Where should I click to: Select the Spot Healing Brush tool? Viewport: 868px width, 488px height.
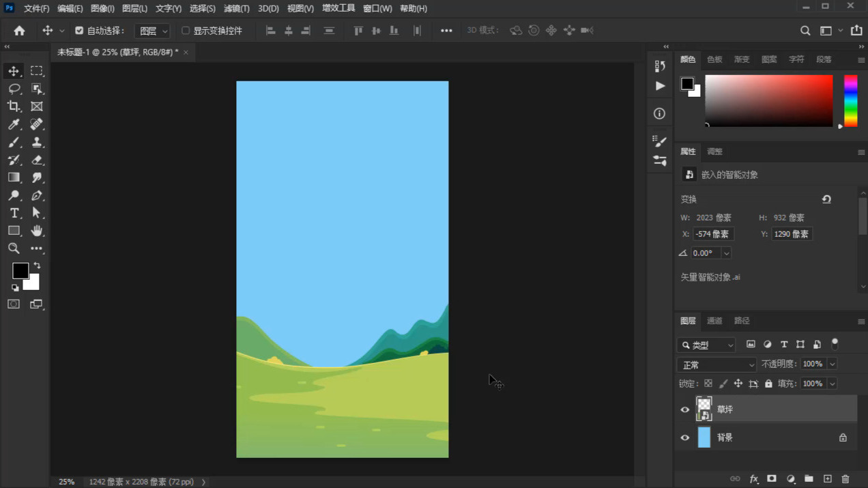pyautogui.click(x=37, y=124)
